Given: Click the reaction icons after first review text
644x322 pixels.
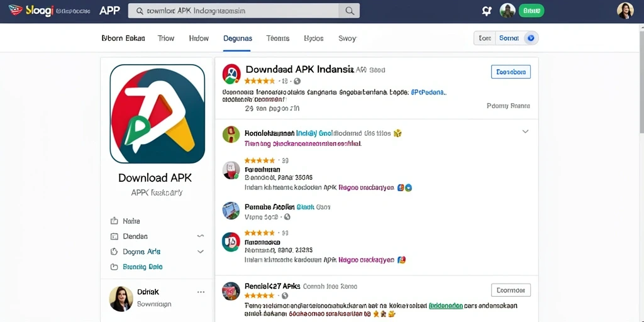Looking at the screenshot, I should (404, 187).
